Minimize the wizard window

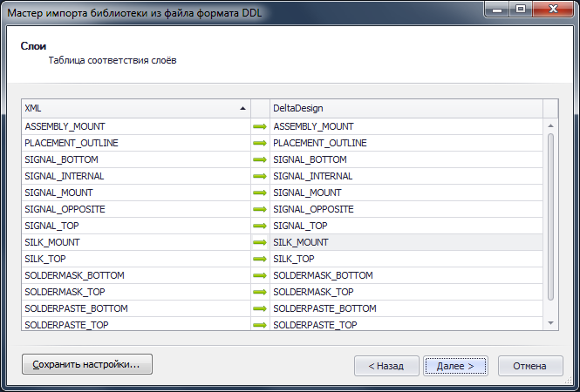[x=497, y=9]
